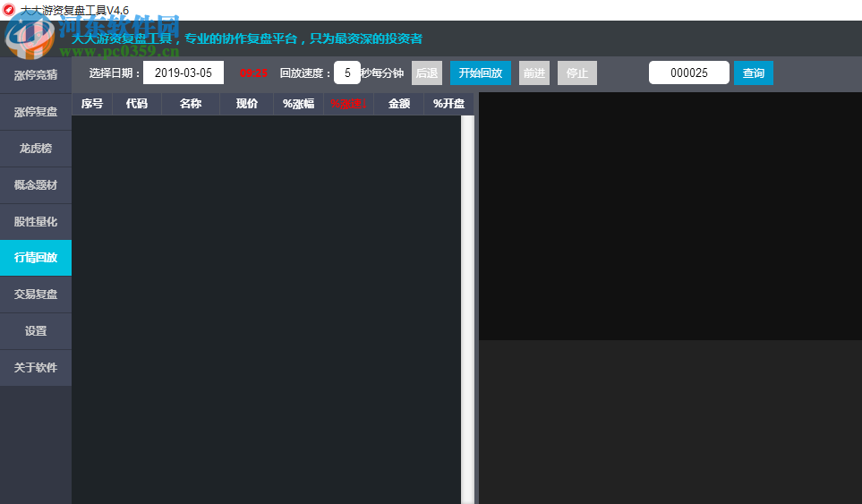Click the 后退 rewind button
Screen dimensions: 862x504
pyautogui.click(x=427, y=73)
